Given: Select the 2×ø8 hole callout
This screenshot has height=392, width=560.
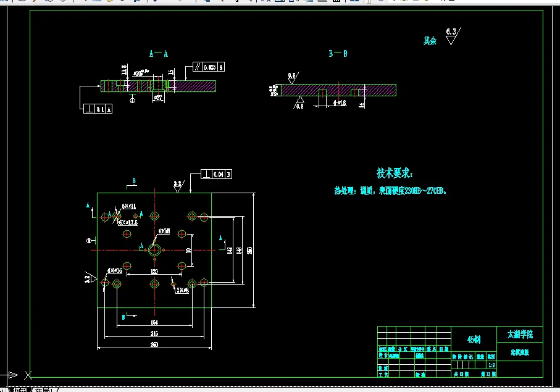Looking at the screenshot, I should [183, 290].
